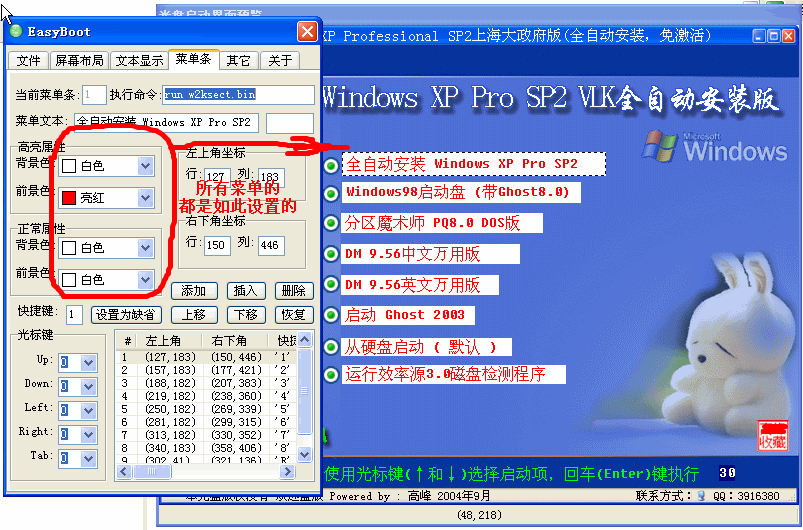Click list vertical scrollbar up arrow
Viewport: 803px width, 530px height.
click(305, 340)
